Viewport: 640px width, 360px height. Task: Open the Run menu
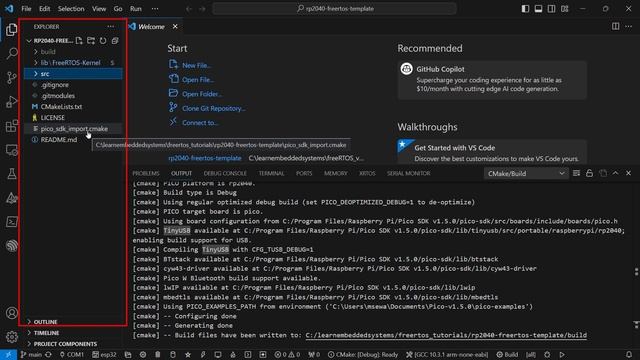(x=136, y=9)
